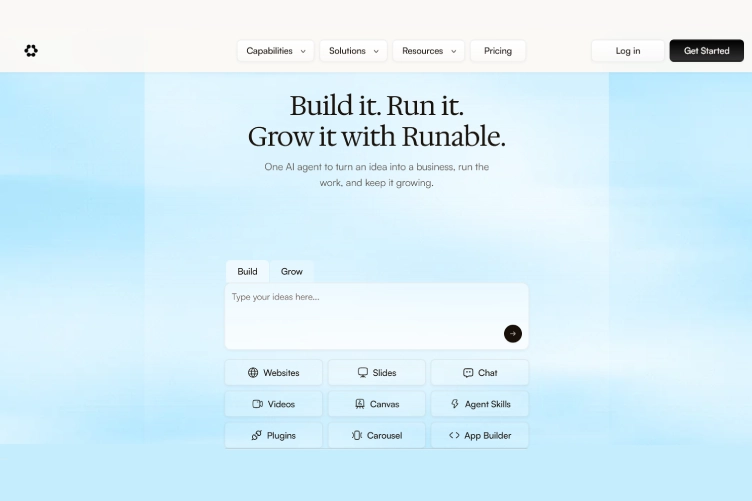The width and height of the screenshot is (752, 501).
Task: Click the easel icon on Canvas
Action: tap(360, 404)
